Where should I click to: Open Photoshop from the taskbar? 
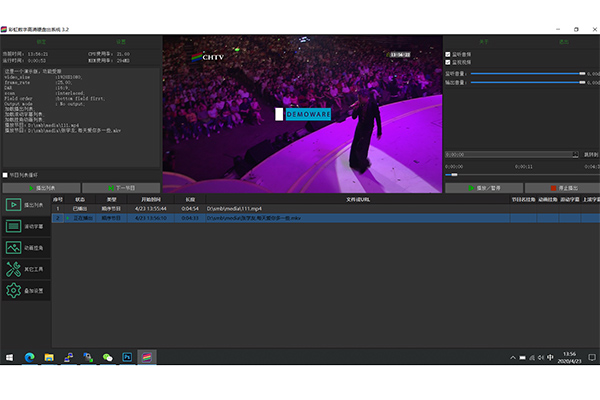(127, 357)
